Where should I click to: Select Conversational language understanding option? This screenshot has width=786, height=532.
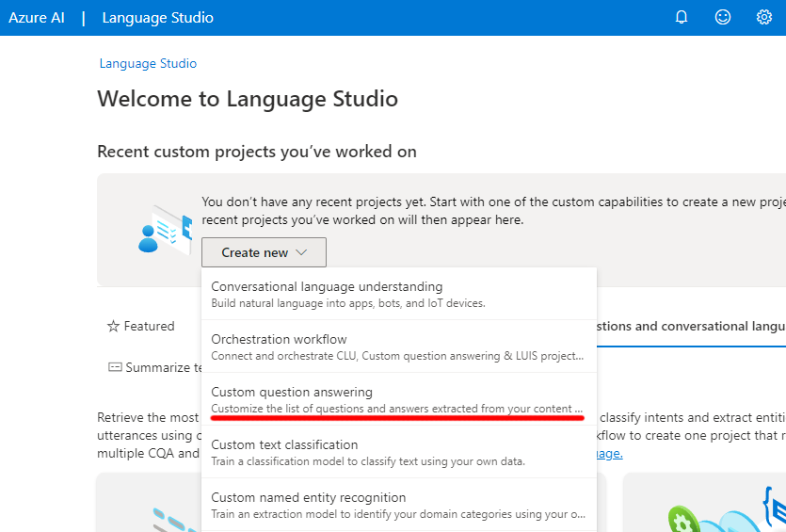pyautogui.click(x=399, y=294)
